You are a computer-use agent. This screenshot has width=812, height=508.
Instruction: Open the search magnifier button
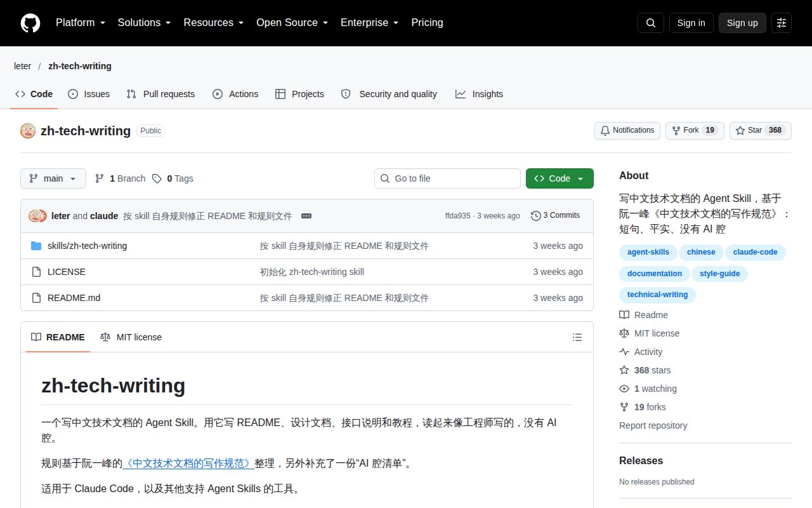pos(651,23)
